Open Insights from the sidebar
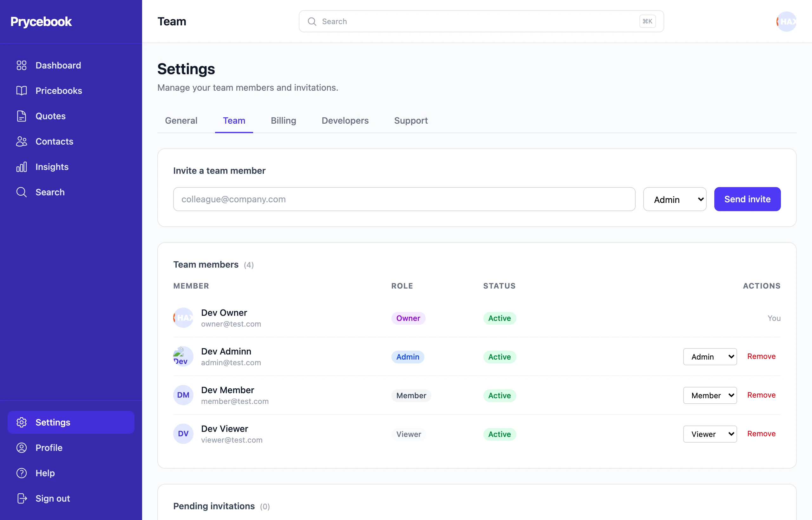Screen dimensions: 812x520 [71, 166]
